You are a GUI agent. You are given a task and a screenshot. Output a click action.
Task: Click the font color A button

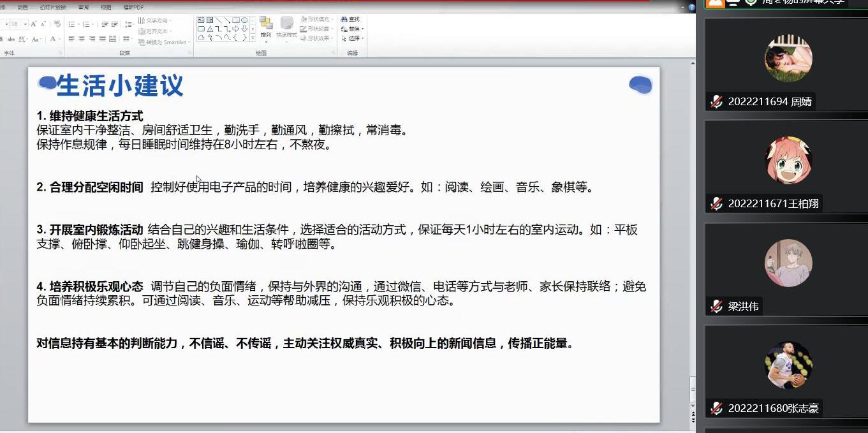click(x=52, y=39)
